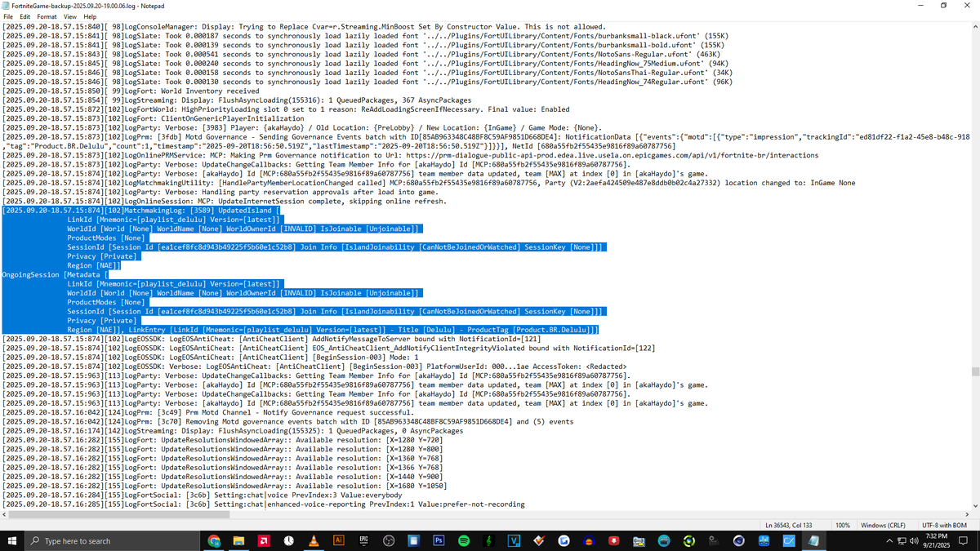Click the scroll-up arrow of vertical scrollbar
980x551 pixels.
[975, 26]
